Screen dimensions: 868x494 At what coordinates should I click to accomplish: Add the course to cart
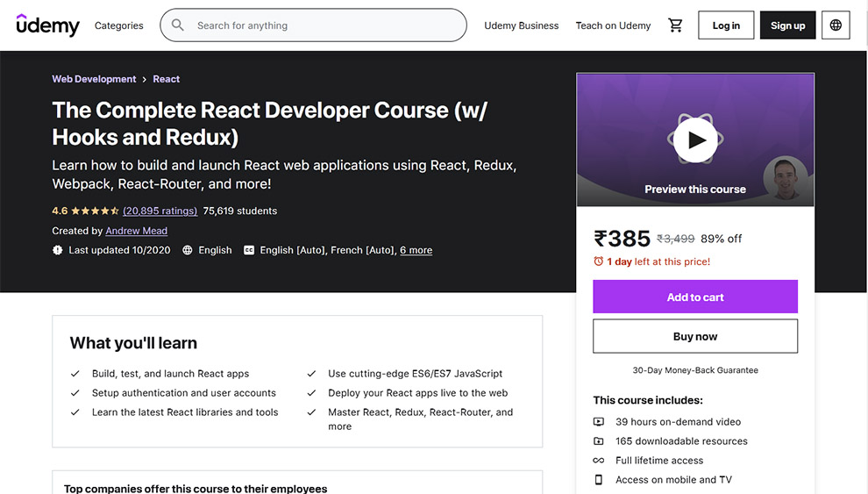tap(695, 297)
